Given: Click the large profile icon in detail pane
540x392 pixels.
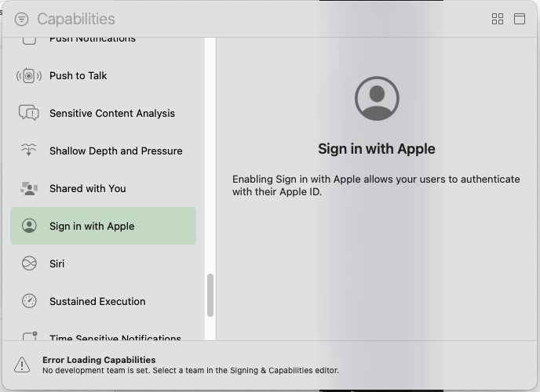Looking at the screenshot, I should [x=377, y=98].
